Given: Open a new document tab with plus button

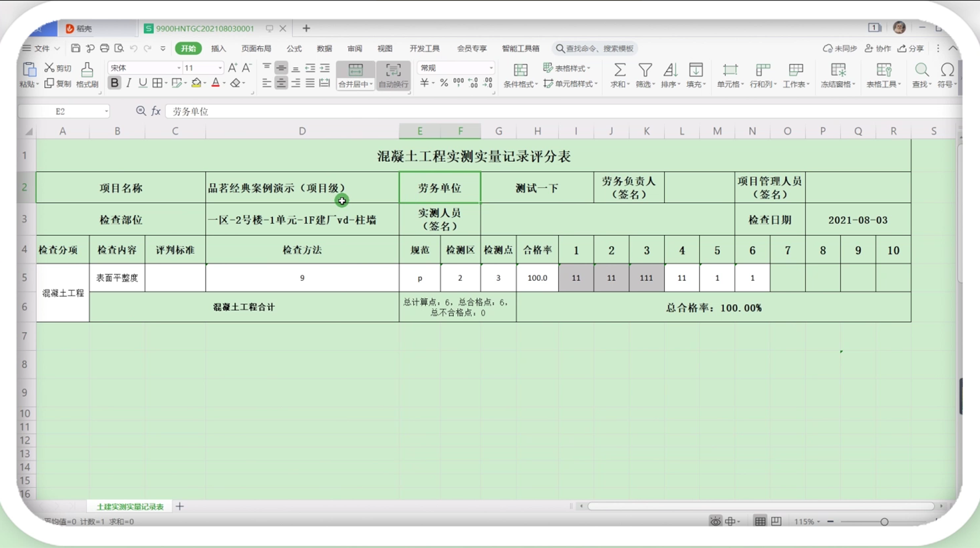Looking at the screenshot, I should pos(306,28).
